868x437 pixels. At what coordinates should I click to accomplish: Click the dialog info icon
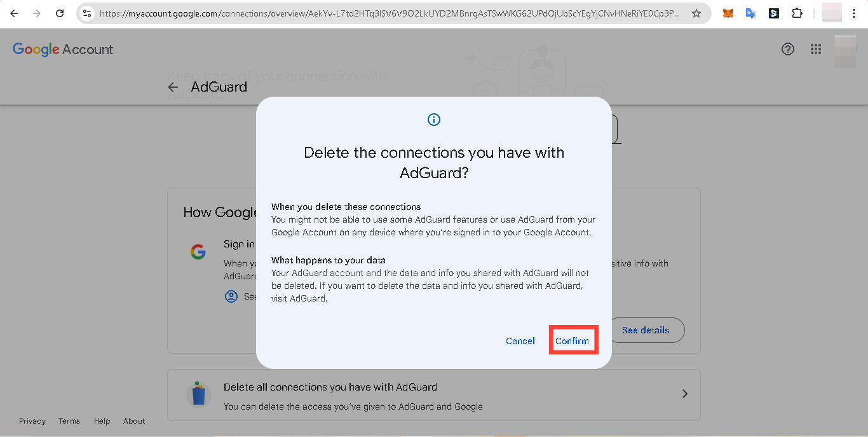coord(434,120)
